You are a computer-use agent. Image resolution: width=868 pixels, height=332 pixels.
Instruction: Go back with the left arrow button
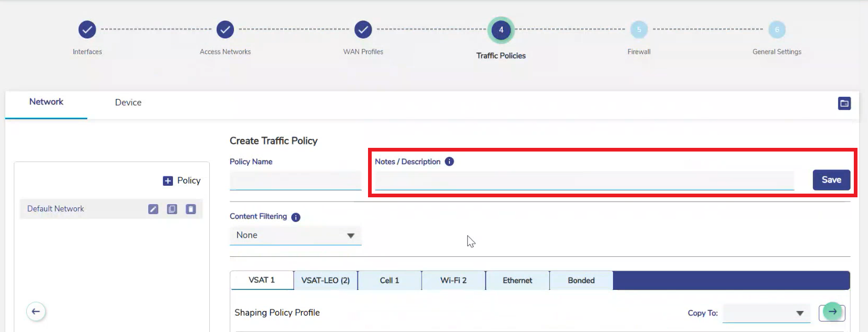point(36,311)
